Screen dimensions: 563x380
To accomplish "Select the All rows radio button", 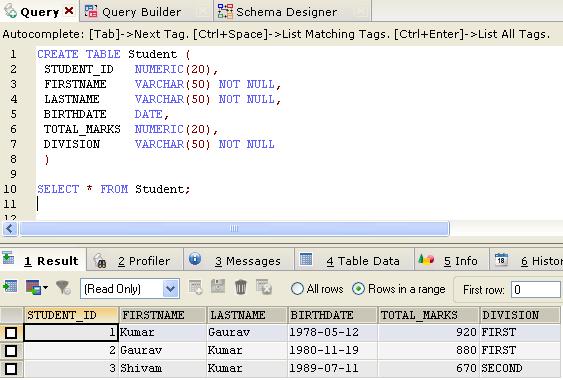I will coord(297,289).
